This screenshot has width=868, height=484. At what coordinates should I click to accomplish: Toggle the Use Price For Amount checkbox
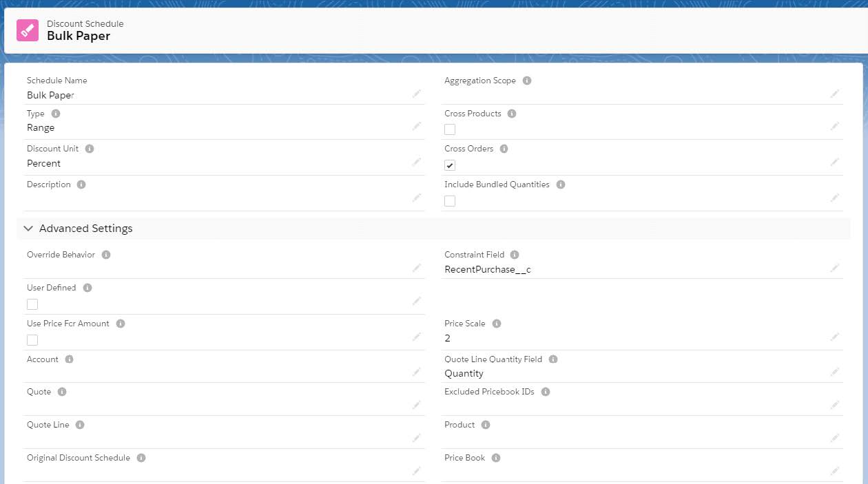32,340
